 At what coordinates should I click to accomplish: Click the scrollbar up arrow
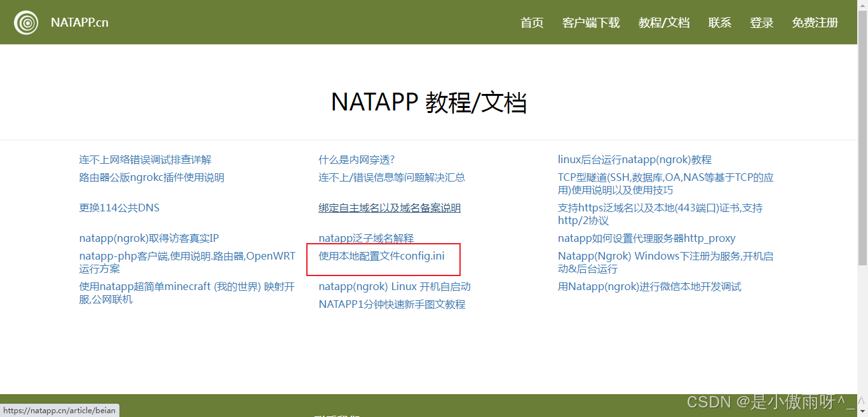[862, 5]
